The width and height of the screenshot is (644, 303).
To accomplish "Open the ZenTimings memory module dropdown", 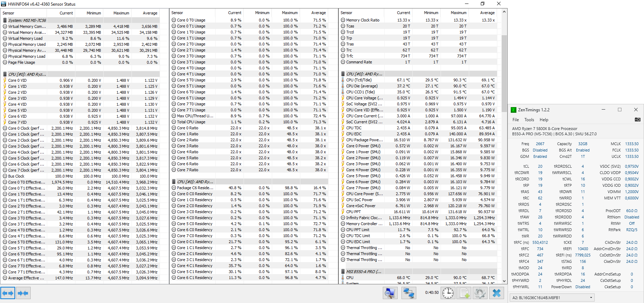I will pyautogui.click(x=552, y=298).
